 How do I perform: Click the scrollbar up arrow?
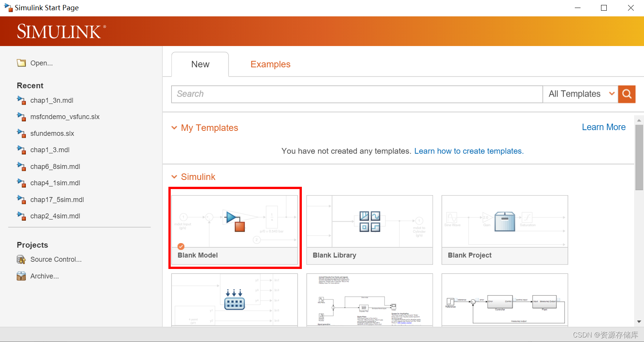(639, 120)
